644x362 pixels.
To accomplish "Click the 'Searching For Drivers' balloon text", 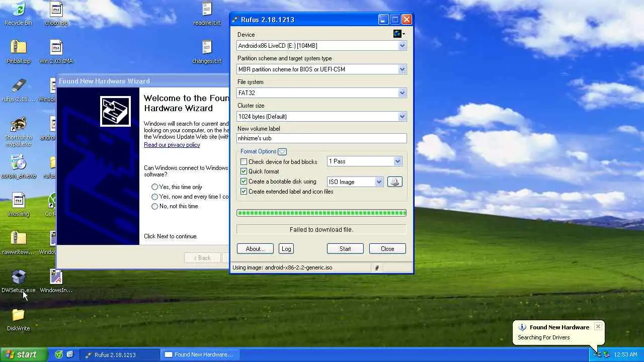I will (x=544, y=337).
